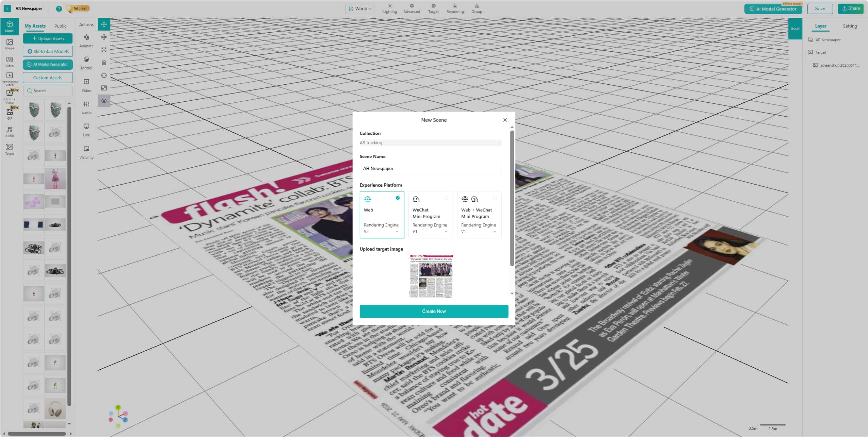The width and height of the screenshot is (868, 437).
Task: Click the delete trash tool
Action: click(x=104, y=62)
